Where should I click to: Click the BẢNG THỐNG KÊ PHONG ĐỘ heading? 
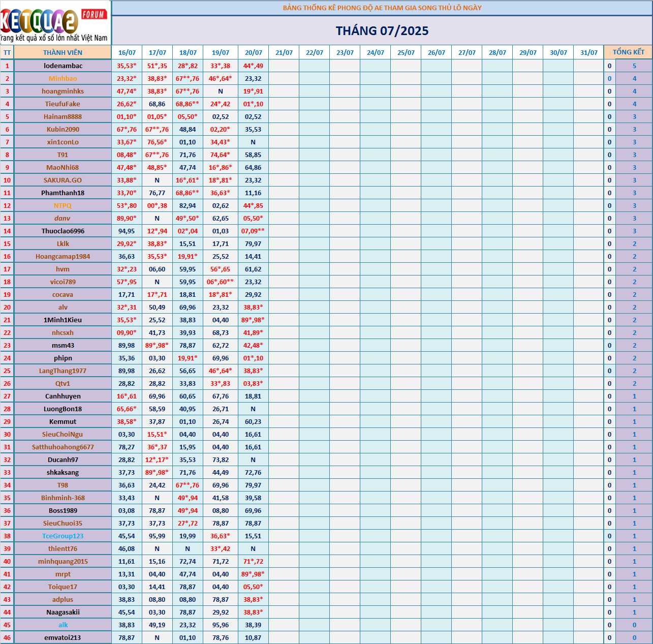(x=382, y=8)
